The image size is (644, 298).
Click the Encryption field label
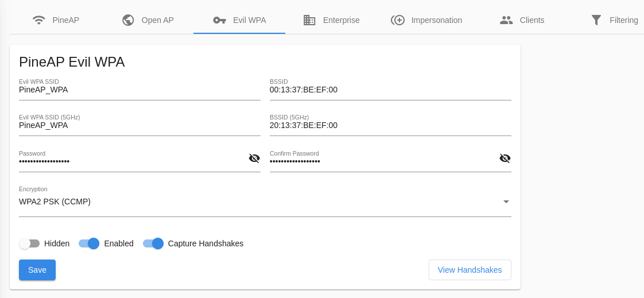tap(33, 189)
